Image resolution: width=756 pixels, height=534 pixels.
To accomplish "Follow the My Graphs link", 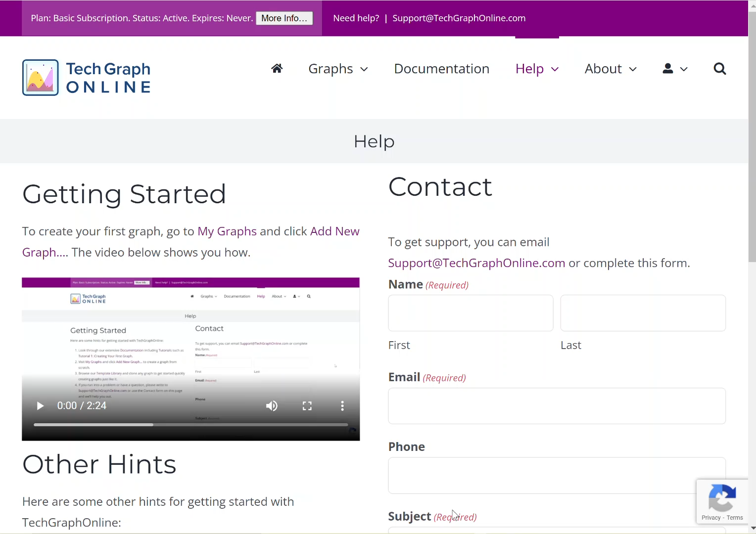I will [x=227, y=231].
